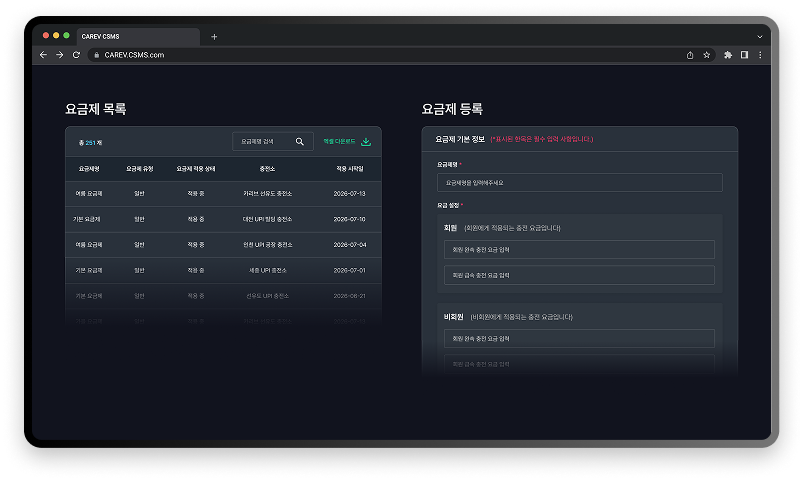This screenshot has width=804, height=480.
Task: Click the 선유도 UPI 충전소 cell
Action: tap(267, 296)
